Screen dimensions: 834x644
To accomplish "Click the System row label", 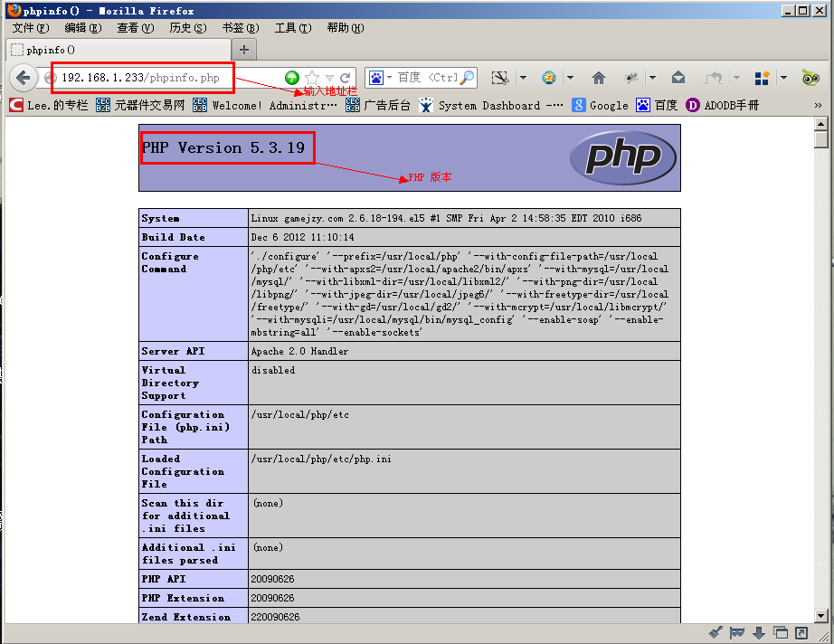I will coord(160,218).
